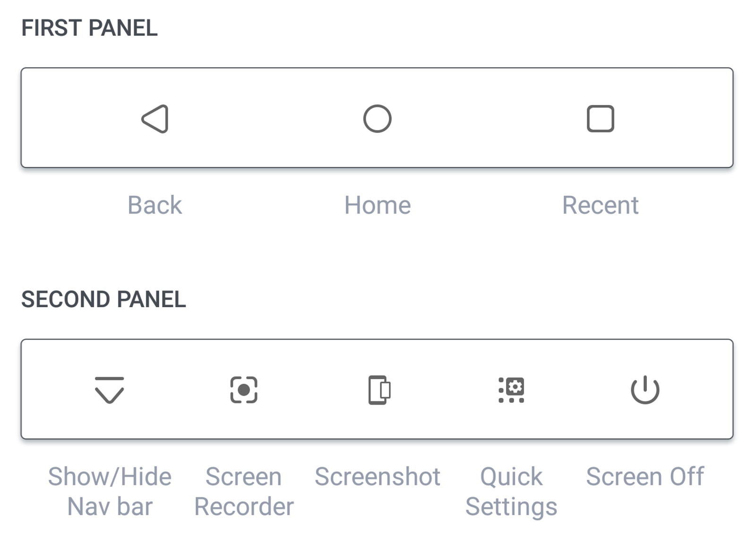
Task: Tap the Show/Hide Nav bar arrow icon
Action: (109, 390)
